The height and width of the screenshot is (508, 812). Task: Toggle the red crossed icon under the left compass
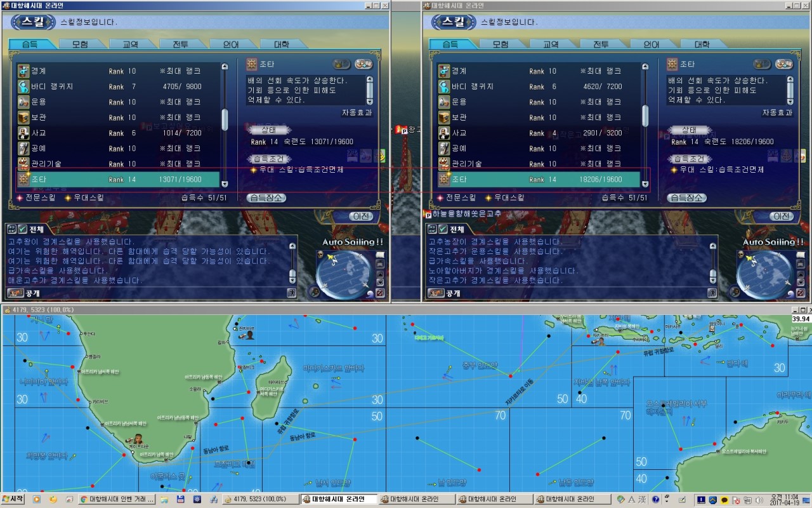click(380, 293)
